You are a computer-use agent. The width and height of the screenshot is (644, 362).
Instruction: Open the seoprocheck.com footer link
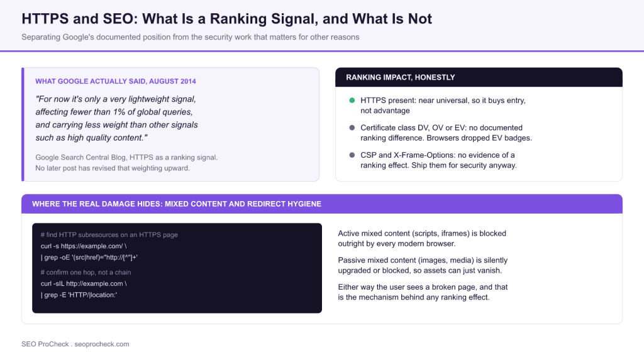(x=102, y=344)
